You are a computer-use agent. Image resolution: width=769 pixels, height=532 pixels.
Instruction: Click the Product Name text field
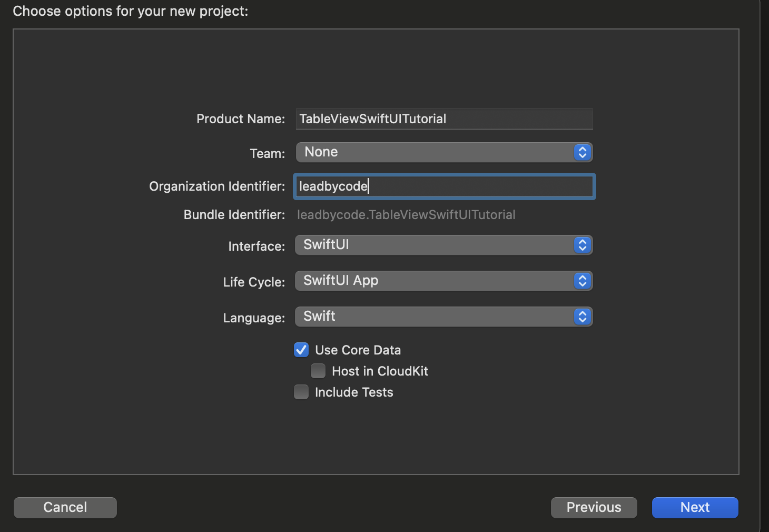[444, 119]
